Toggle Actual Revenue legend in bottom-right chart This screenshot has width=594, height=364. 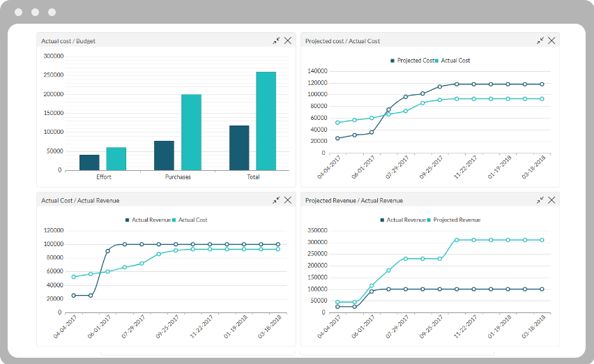pyautogui.click(x=406, y=220)
